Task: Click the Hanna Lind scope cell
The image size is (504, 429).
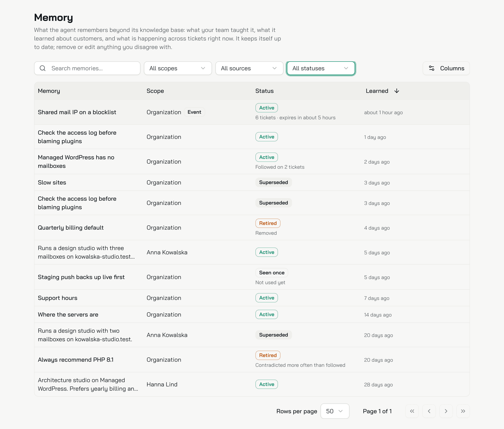Action: 162,384
